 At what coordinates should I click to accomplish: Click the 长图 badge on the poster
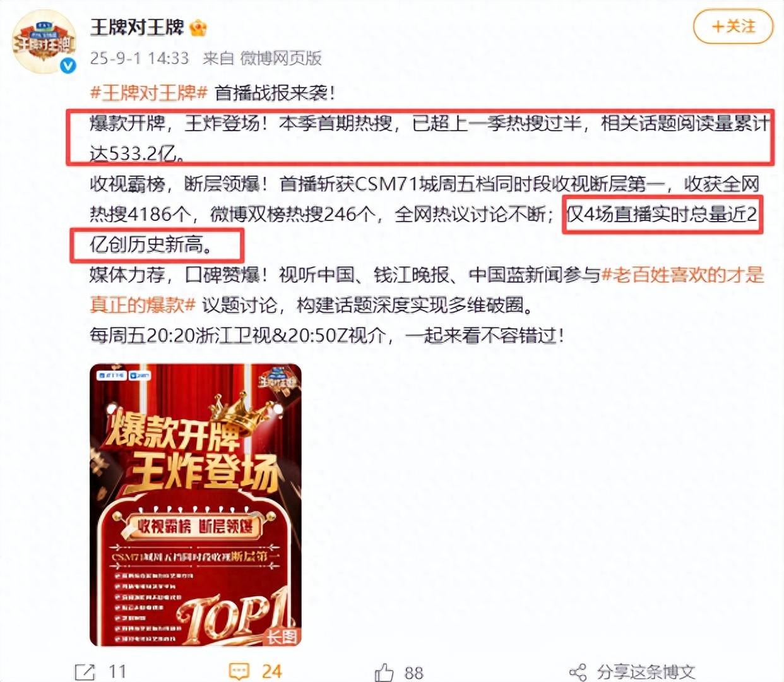click(x=282, y=637)
